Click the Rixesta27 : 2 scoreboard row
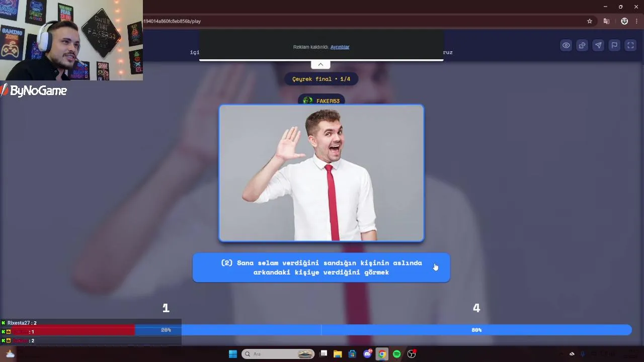 pos(91,323)
